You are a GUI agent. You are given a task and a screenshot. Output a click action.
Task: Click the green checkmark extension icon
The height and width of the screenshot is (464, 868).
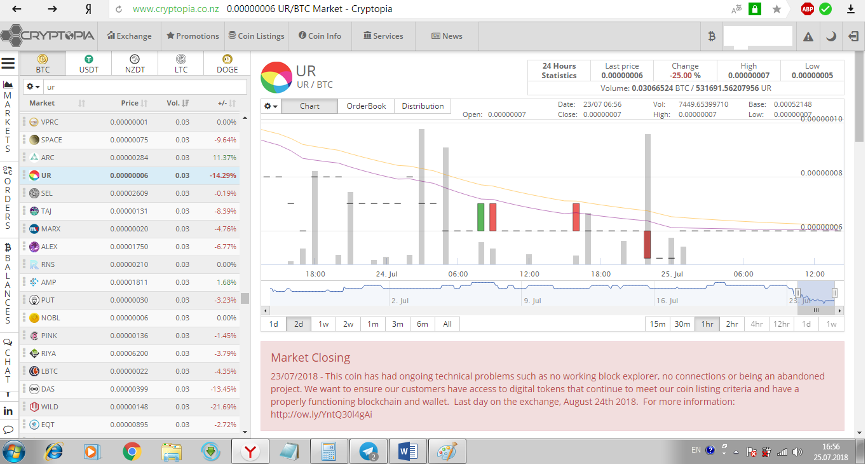point(825,9)
